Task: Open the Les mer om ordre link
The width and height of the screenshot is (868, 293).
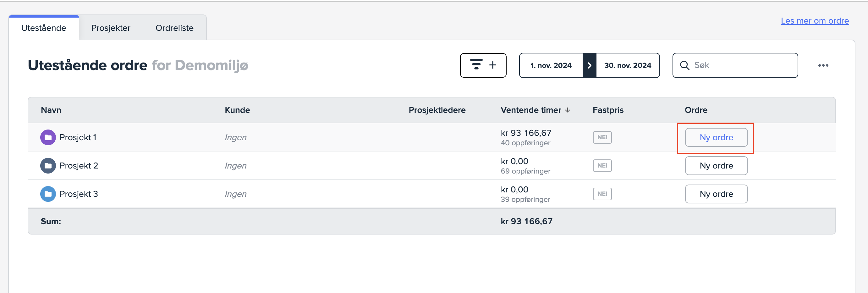Action: (x=815, y=21)
